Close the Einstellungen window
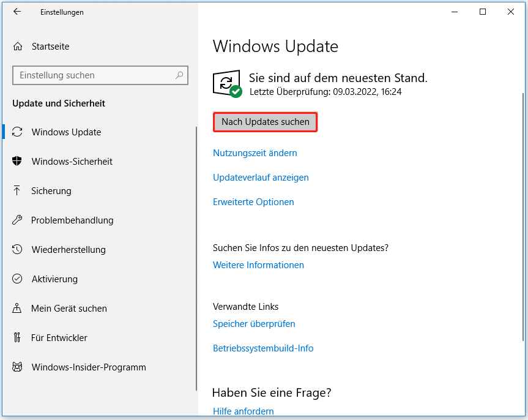Viewport: 528px width, 420px height. pyautogui.click(x=510, y=12)
